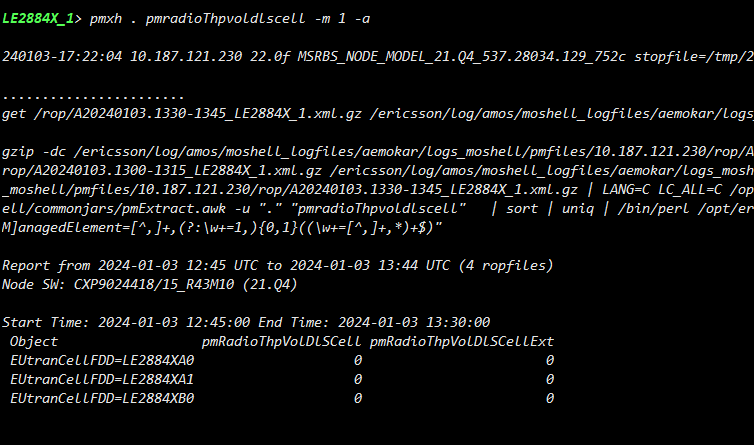Click the IP address 10.187.121.230 in header
The width and height of the screenshot is (754, 445).
[186, 57]
